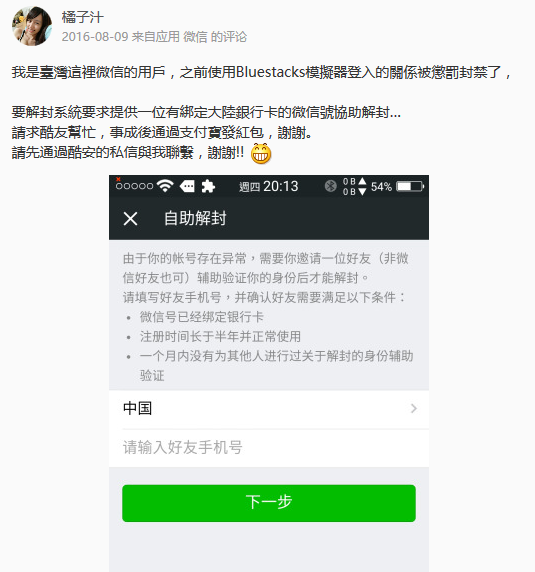Click the grinning emoji in the post
The width and height of the screenshot is (535, 572).
click(x=261, y=154)
